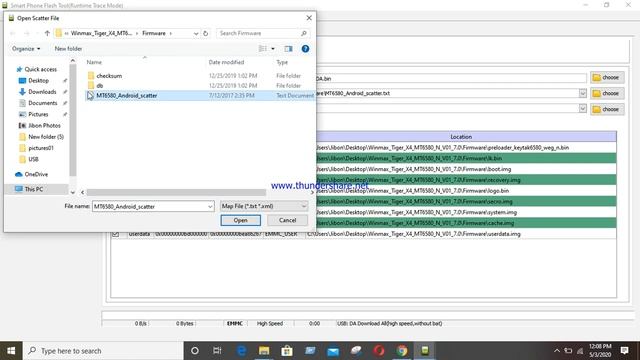Viewport: 640px width, 360px height.
Task: Go to Documents in sidebar
Action: tap(42, 103)
